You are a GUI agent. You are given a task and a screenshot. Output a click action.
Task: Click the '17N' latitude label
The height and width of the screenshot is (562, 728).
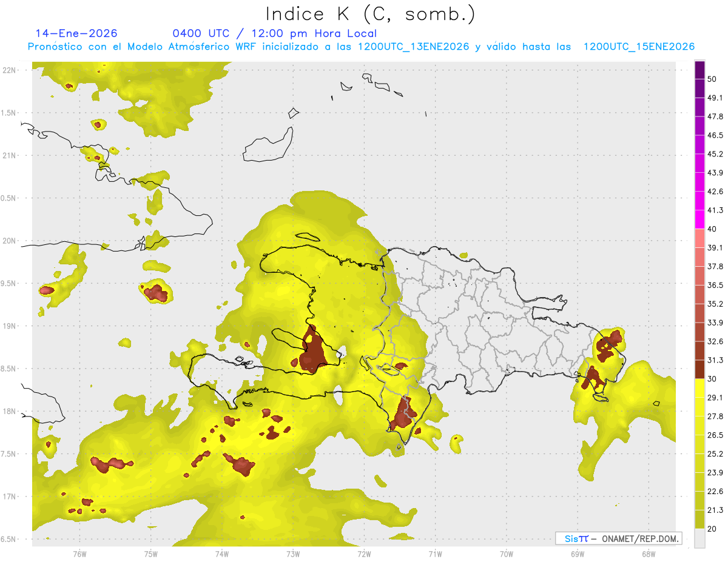click(x=10, y=497)
